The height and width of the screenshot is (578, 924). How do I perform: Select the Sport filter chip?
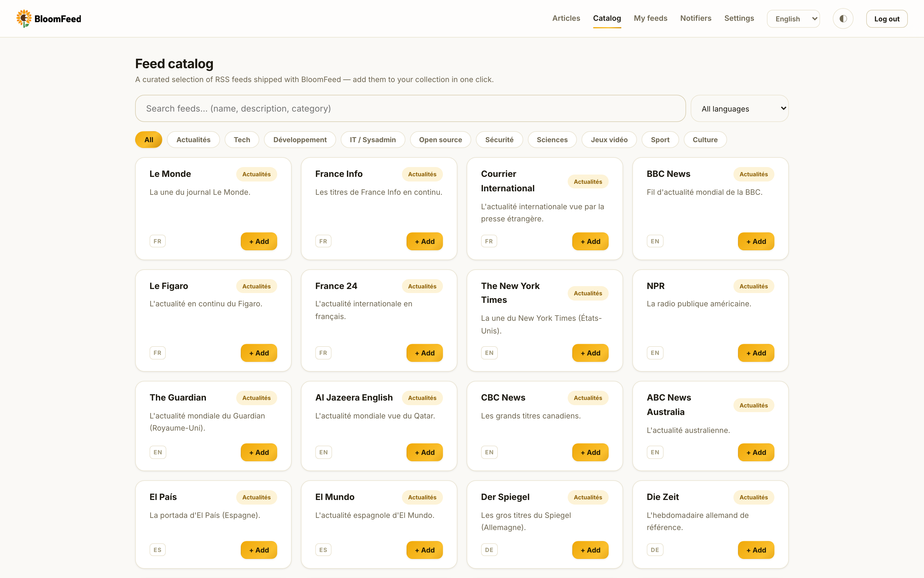[660, 140]
